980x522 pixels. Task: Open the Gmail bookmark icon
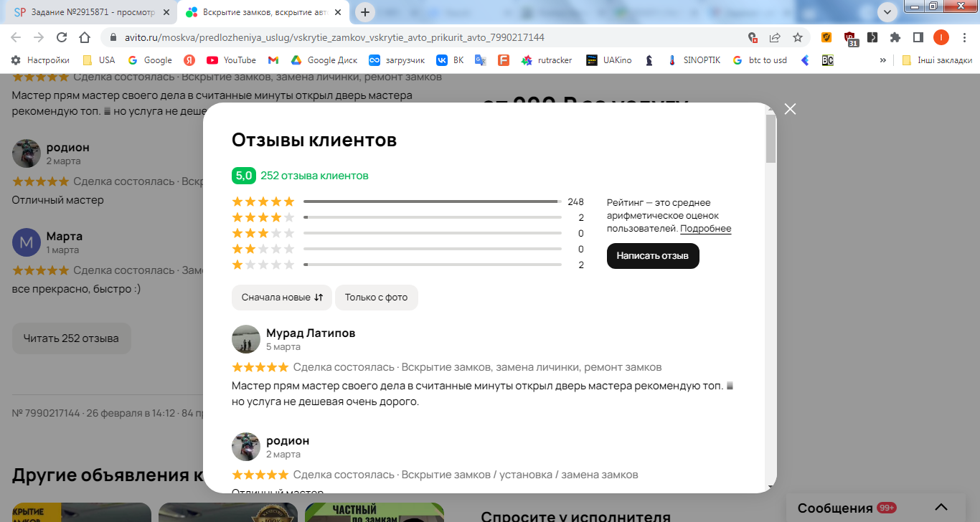[x=273, y=60]
